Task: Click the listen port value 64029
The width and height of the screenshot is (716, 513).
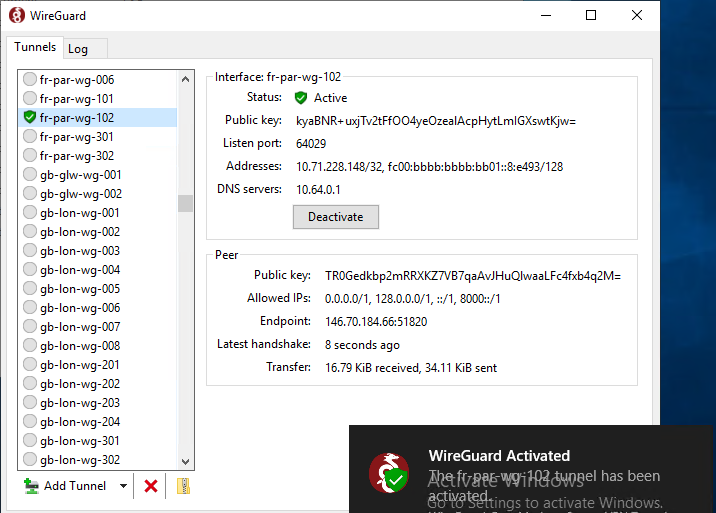Action: tap(311, 144)
